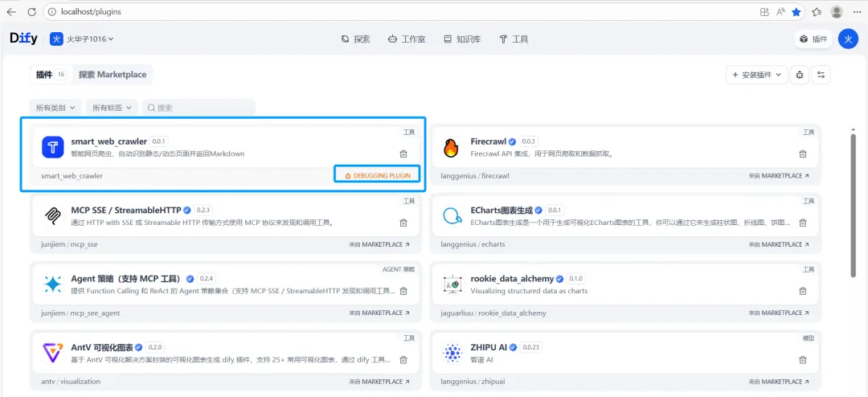
Task: Click the browser favorites star icon
Action: (x=796, y=11)
